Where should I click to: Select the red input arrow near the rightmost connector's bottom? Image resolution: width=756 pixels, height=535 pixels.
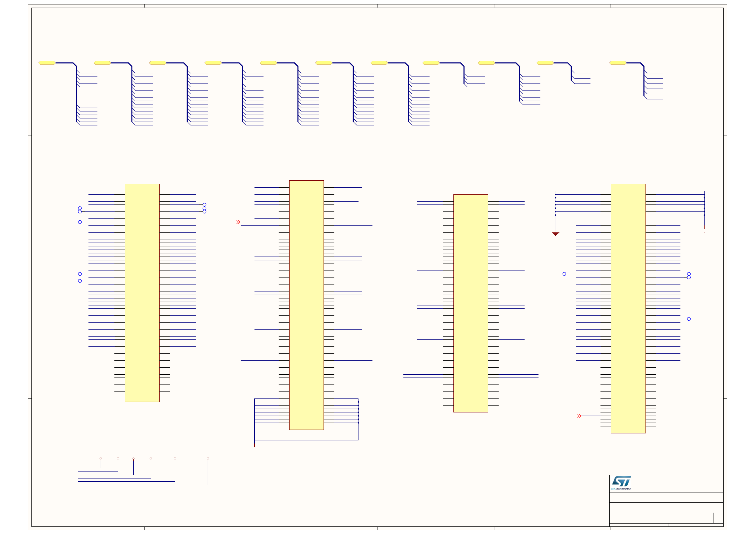tap(579, 416)
